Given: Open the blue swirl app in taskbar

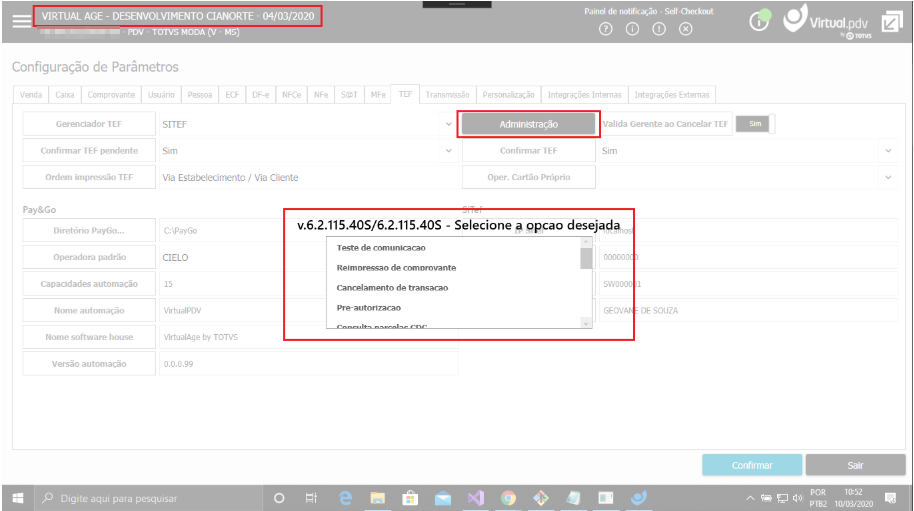Looking at the screenshot, I should coord(639,498).
